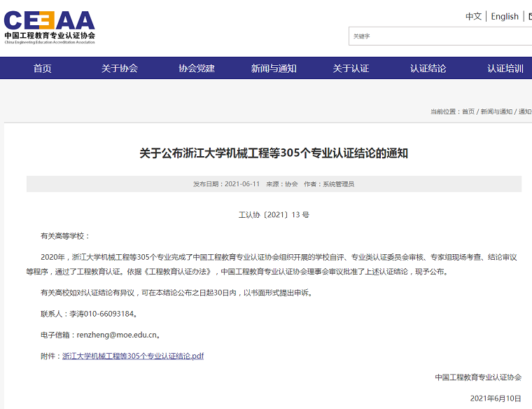Viewport: 532px width, 409px height.
Task: Open the 认证培训 menu
Action: [505, 68]
